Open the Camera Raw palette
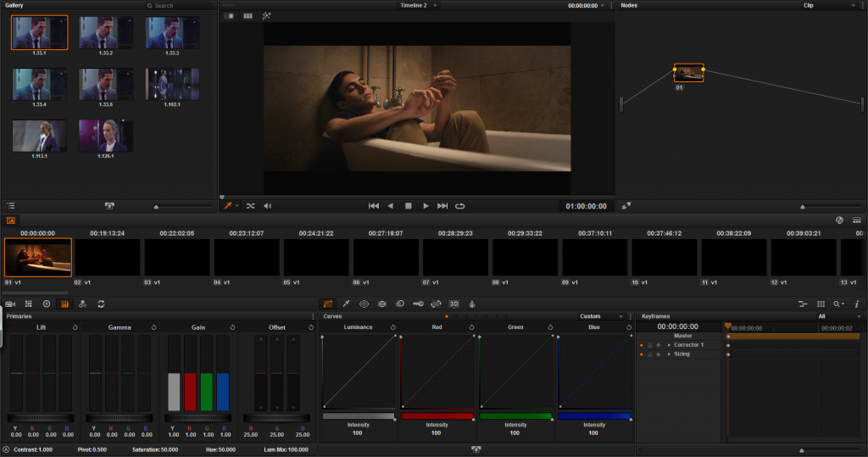 coord(11,304)
